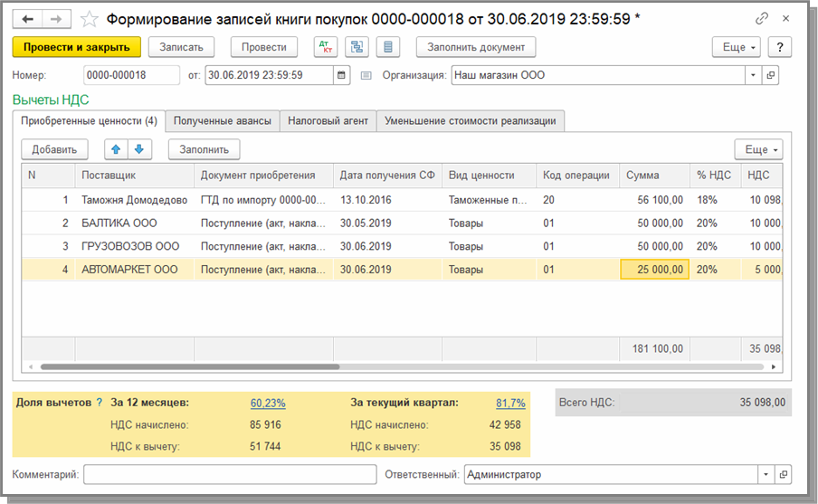Click the table's horizontal scrollbar
The width and height of the screenshot is (818, 504).
(x=190, y=367)
